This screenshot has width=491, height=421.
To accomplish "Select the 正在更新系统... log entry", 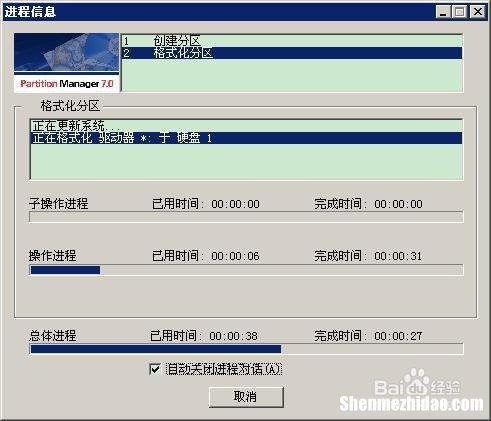I will (246, 126).
